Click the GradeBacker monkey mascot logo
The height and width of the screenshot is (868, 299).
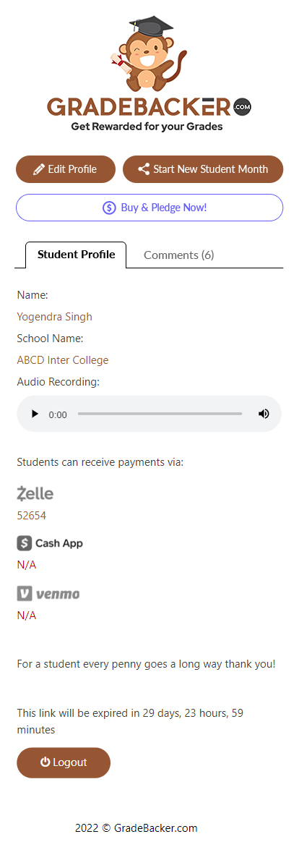pos(149,75)
